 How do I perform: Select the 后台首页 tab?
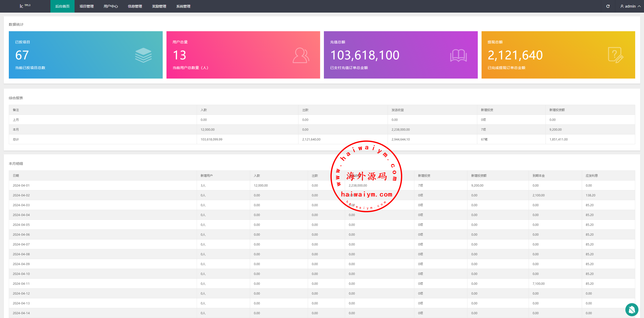point(62,6)
